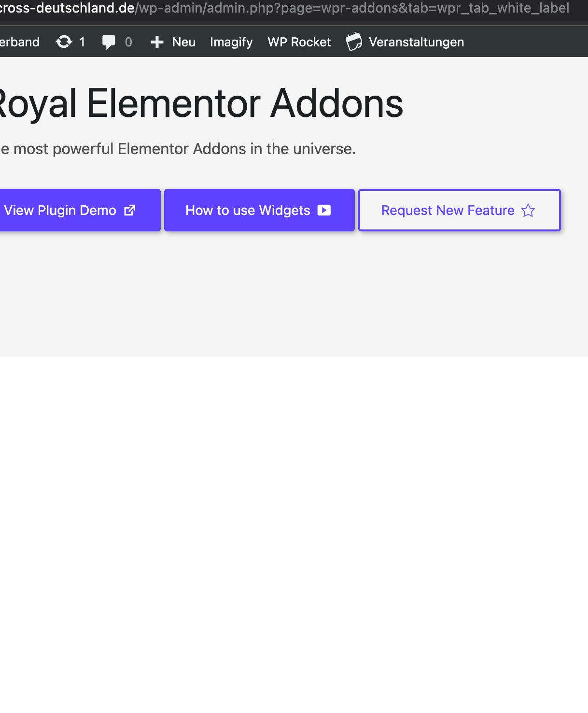Click the most powerful Elementor Addons tagline
The height and width of the screenshot is (713, 588).
[x=178, y=149]
